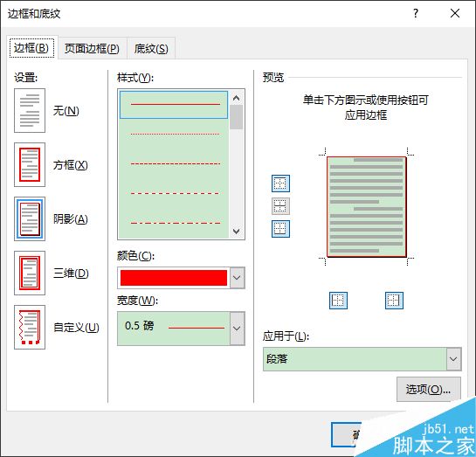Choose the 方框(X) box border setting
The image size is (476, 457).
pyautogui.click(x=30, y=164)
